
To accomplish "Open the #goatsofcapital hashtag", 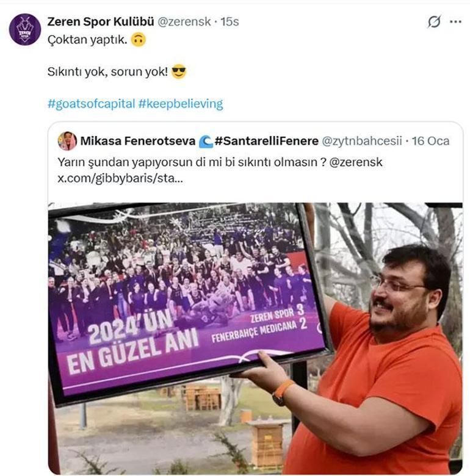I will (x=91, y=104).
